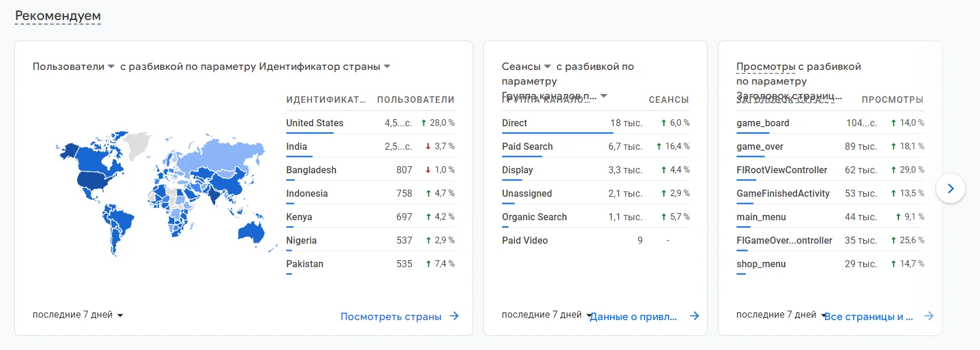Image resolution: width=980 pixels, height=350 pixels.
Task: Open the Сеансы metric dropdown
Action: (526, 67)
